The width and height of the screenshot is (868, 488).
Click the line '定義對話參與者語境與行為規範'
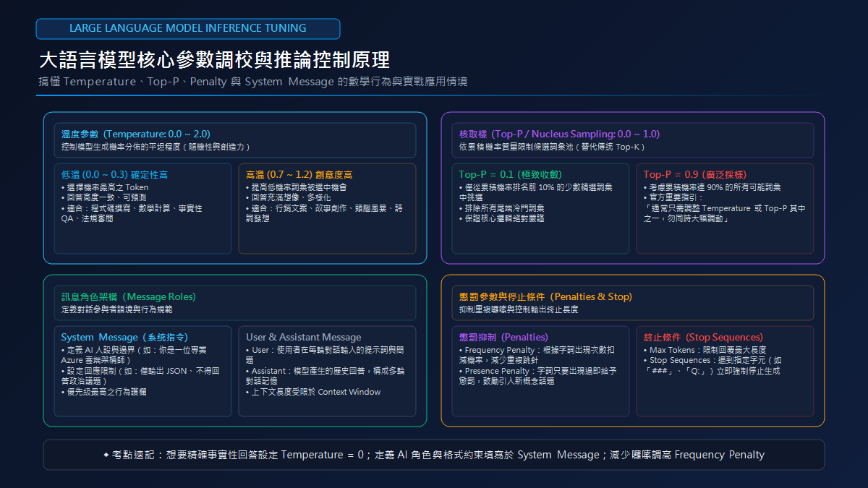click(x=116, y=309)
